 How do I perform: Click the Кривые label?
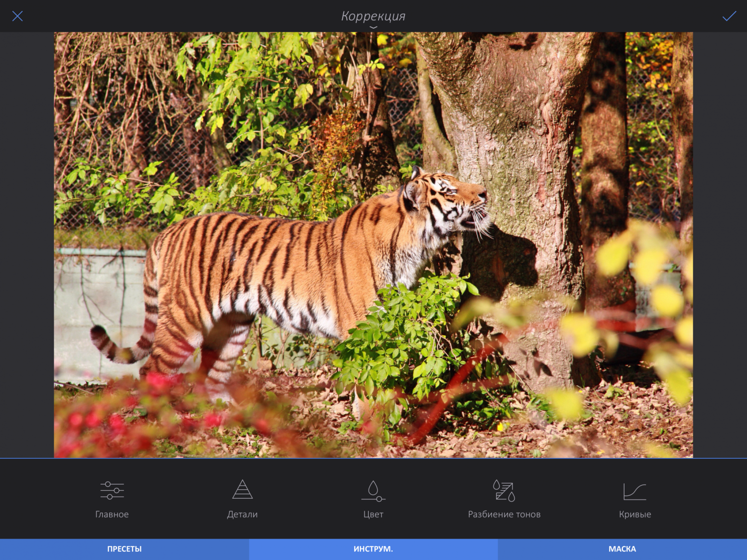pyautogui.click(x=635, y=514)
